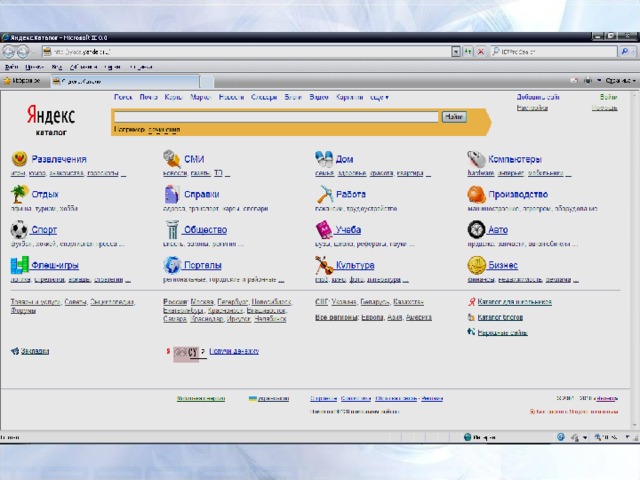Viewport: 640px width, 480px height.
Task: Click the Закладки bookmark icon
Action: [x=15, y=351]
